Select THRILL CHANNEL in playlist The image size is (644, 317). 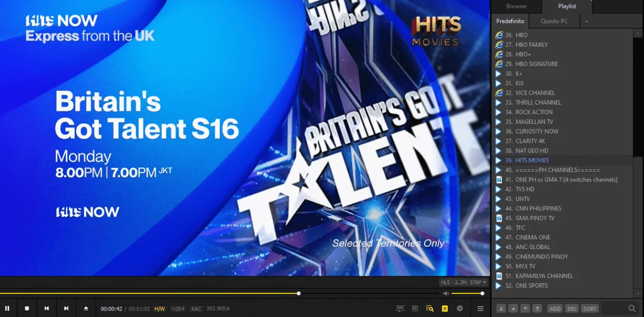(x=563, y=103)
